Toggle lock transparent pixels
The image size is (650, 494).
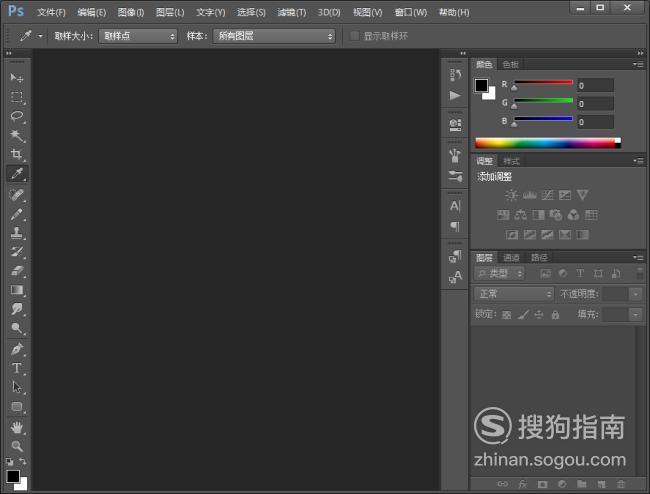(x=507, y=315)
